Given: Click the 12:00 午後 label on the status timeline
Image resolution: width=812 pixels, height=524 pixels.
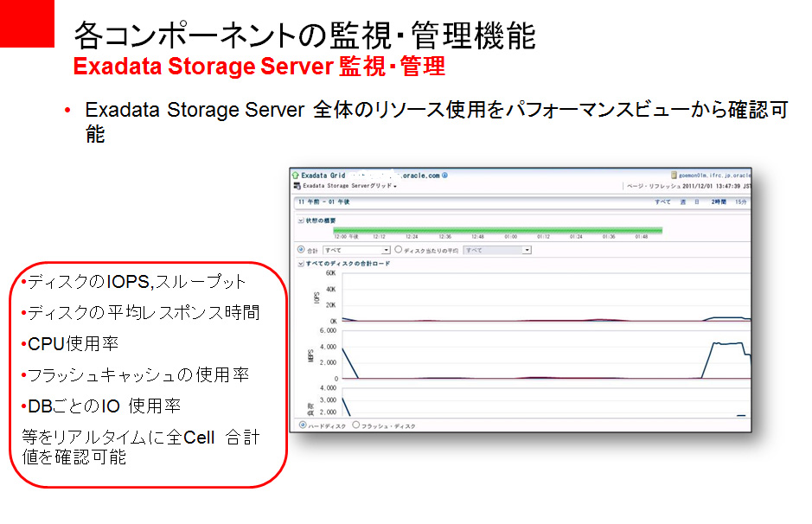Looking at the screenshot, I should 346,237.
